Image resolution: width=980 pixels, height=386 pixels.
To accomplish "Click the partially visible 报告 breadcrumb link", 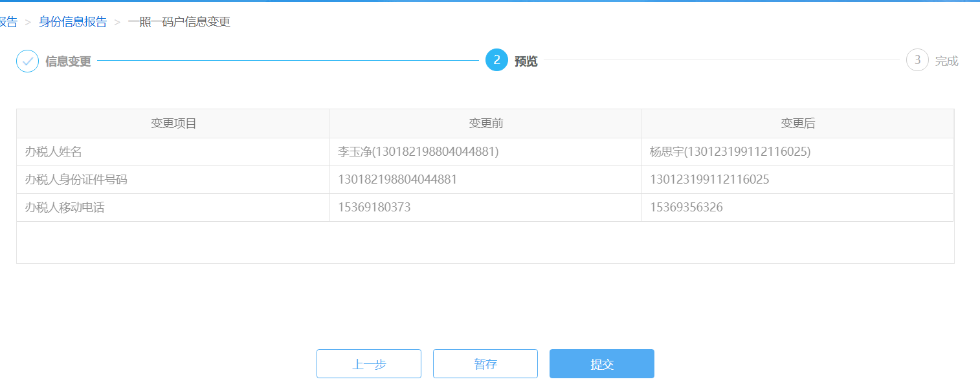I will [x=8, y=22].
